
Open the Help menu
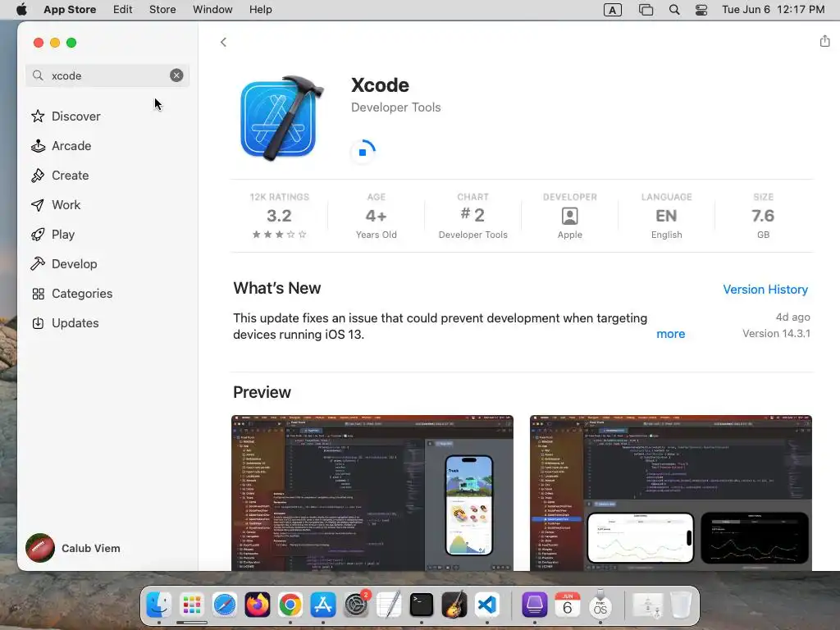coord(260,10)
